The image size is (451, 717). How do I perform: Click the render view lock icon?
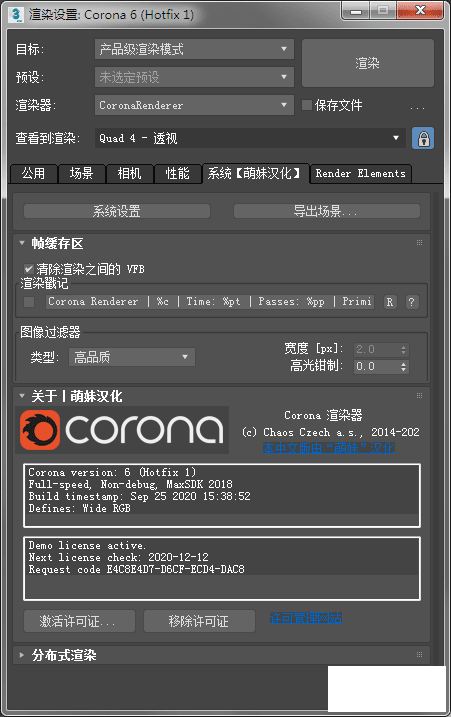click(423, 138)
